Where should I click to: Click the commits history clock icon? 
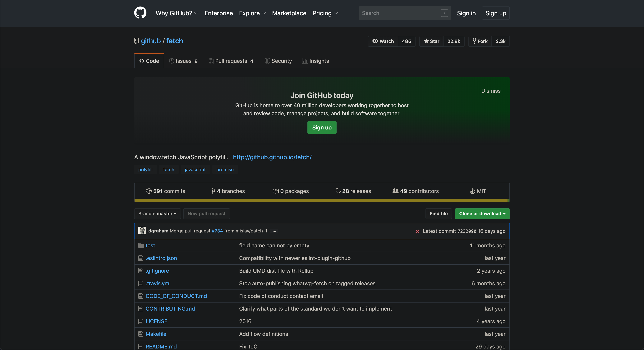click(x=149, y=191)
